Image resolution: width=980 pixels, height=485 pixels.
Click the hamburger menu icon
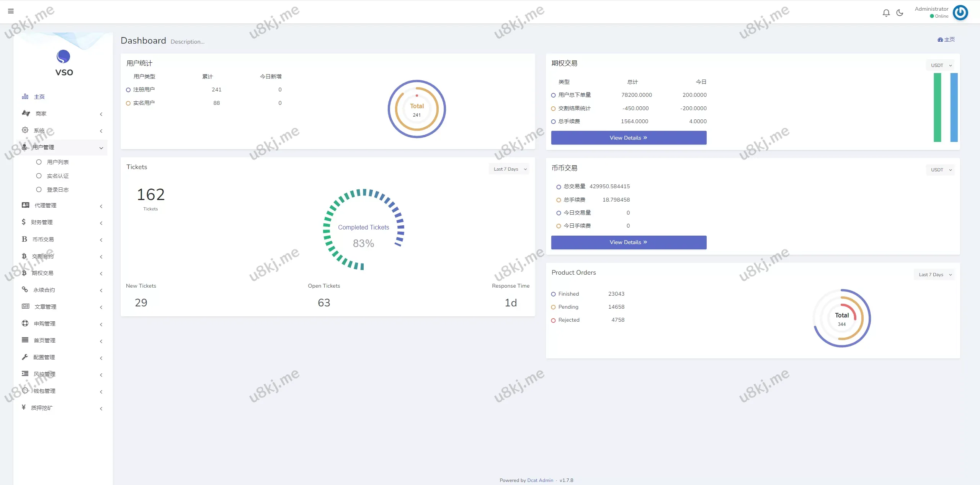pos(11,11)
